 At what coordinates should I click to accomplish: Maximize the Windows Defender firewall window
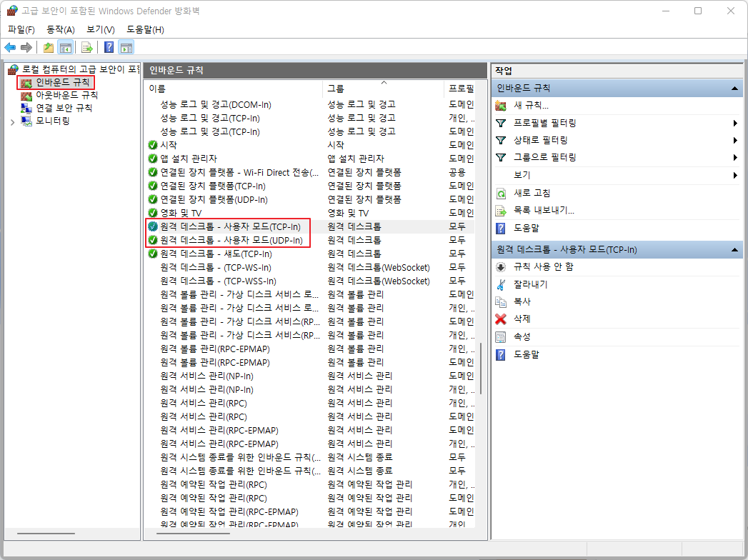698,11
